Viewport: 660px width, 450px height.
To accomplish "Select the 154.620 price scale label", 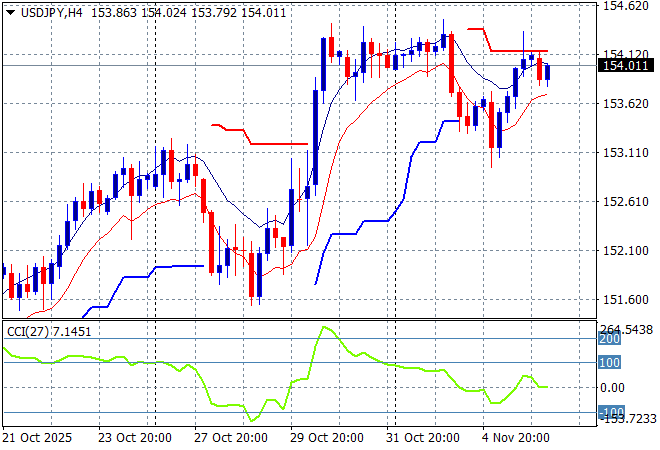I will [x=626, y=6].
